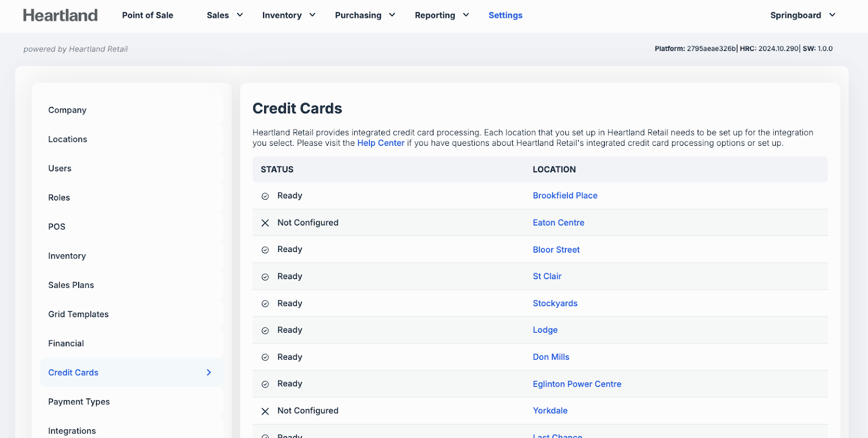Open Grid Templates settings in sidebar
This screenshot has width=868, height=438.
pyautogui.click(x=79, y=314)
